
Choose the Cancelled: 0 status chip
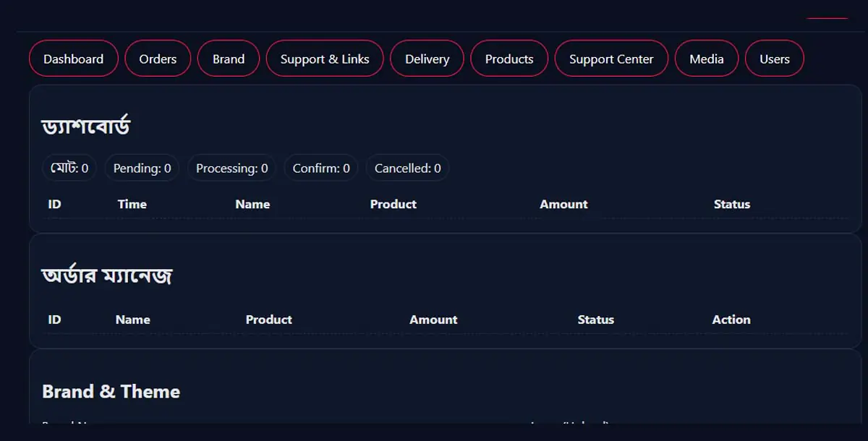click(407, 168)
